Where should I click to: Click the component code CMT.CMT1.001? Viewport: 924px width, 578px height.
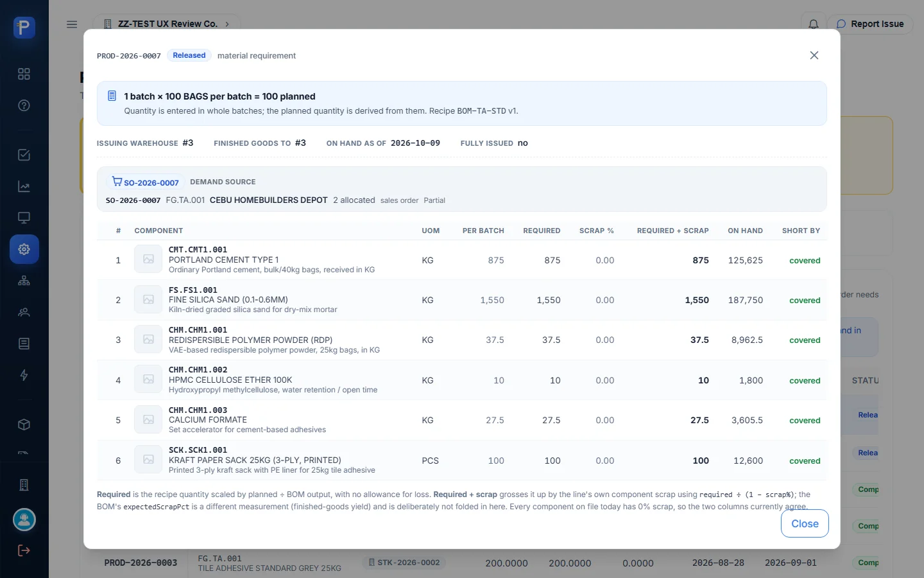pyautogui.click(x=198, y=250)
